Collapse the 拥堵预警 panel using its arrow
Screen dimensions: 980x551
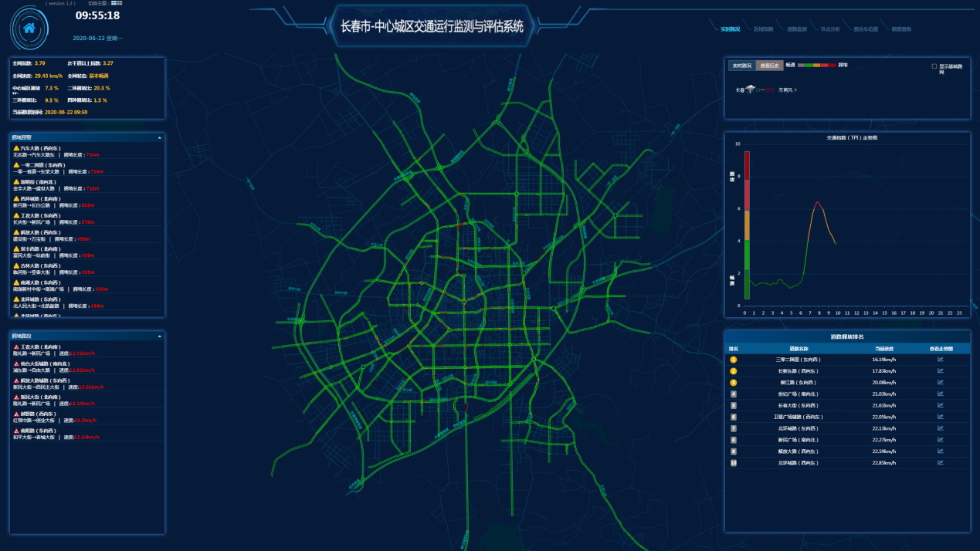point(159,137)
